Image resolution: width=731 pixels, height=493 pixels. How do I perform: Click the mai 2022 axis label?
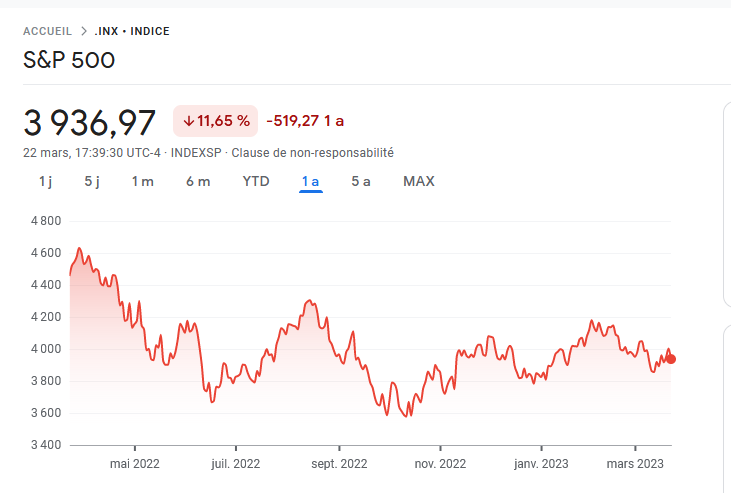(x=134, y=463)
